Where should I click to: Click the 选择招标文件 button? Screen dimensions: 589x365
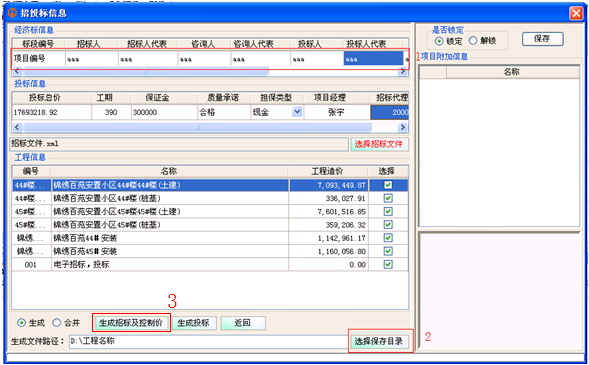pos(379,144)
